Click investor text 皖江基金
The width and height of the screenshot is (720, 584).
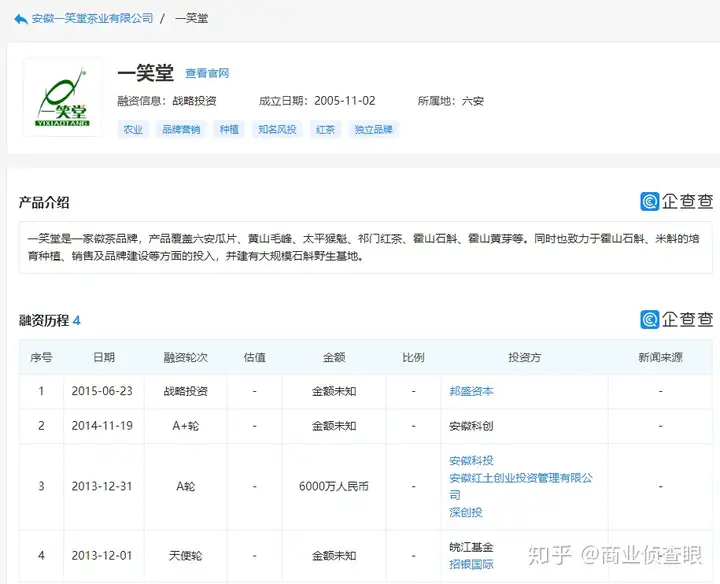click(x=471, y=547)
